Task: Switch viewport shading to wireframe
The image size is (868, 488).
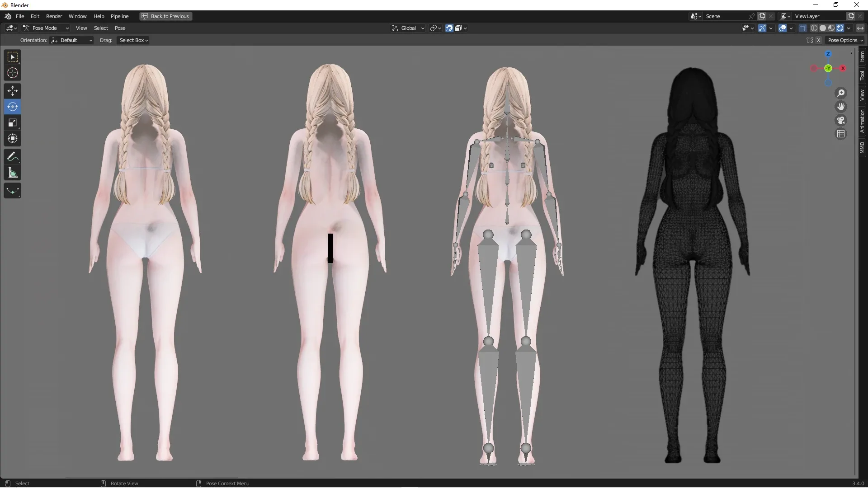Action: click(815, 28)
